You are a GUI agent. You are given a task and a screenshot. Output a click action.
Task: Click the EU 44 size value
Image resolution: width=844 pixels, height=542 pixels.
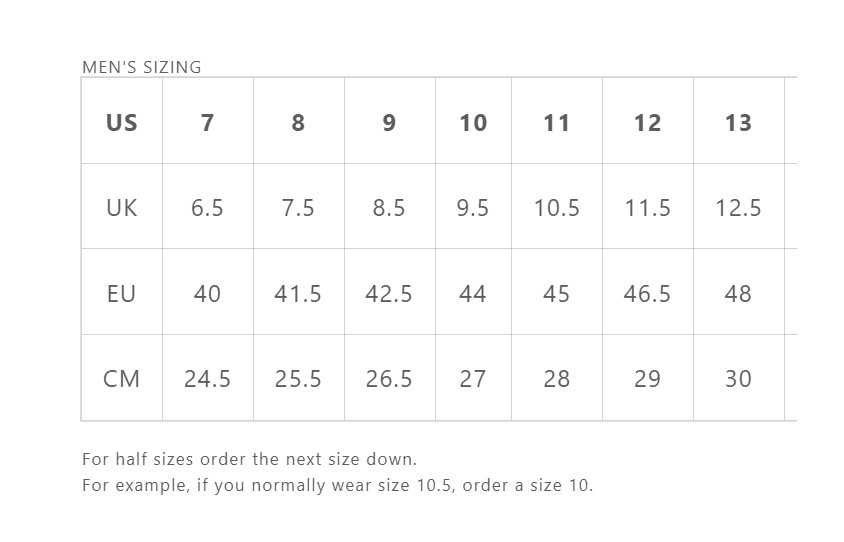tap(473, 292)
